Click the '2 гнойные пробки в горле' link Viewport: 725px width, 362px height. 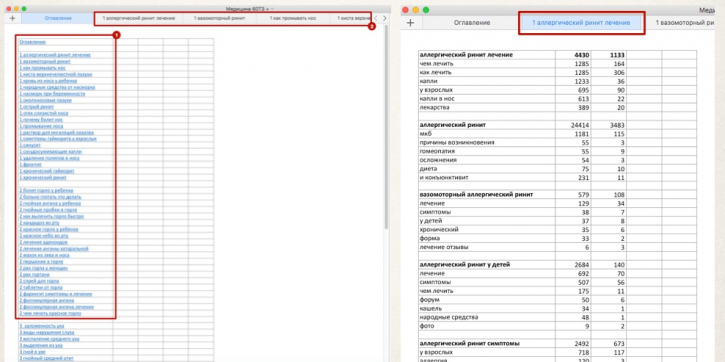point(48,210)
